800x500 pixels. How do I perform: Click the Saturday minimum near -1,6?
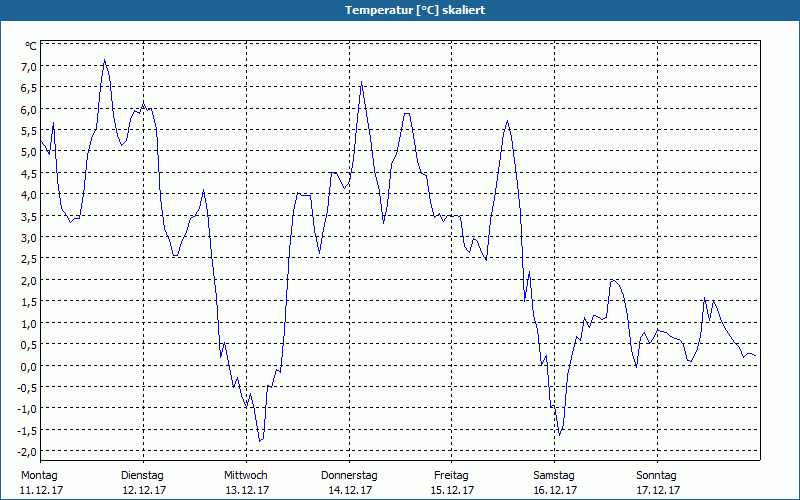pyautogui.click(x=560, y=435)
